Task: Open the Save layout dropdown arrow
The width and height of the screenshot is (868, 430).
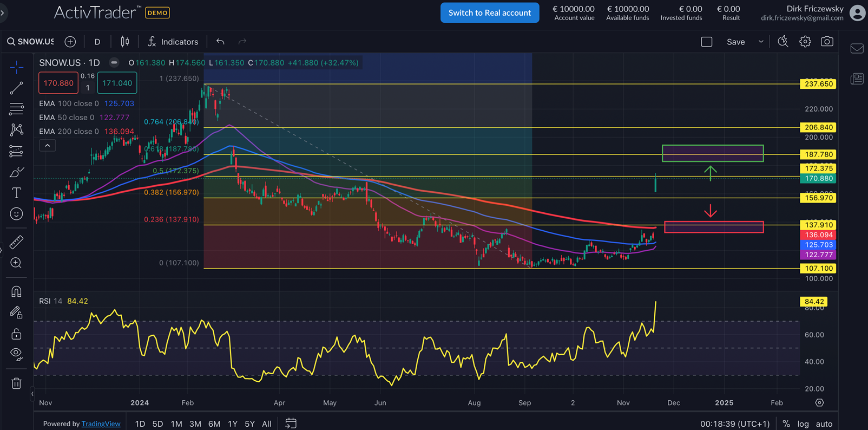Action: (760, 42)
